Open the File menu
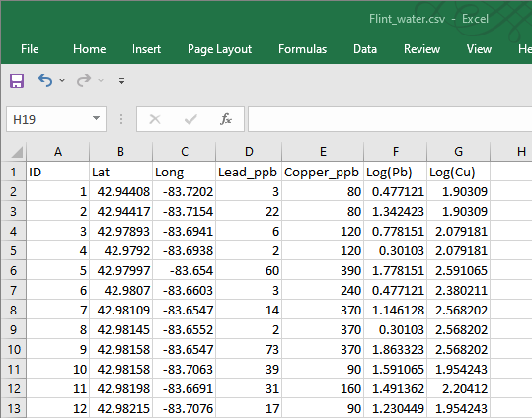This screenshot has width=532, height=418. point(30,49)
